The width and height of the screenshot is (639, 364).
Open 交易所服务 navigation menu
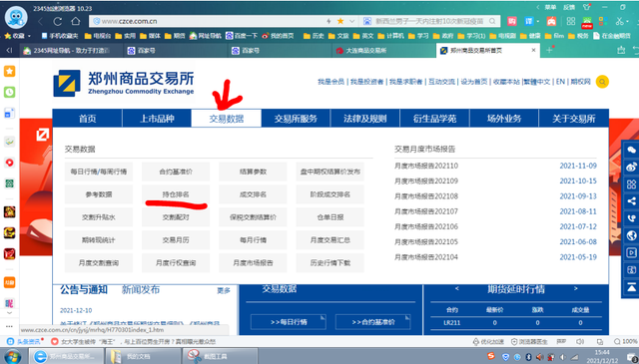[x=296, y=119]
